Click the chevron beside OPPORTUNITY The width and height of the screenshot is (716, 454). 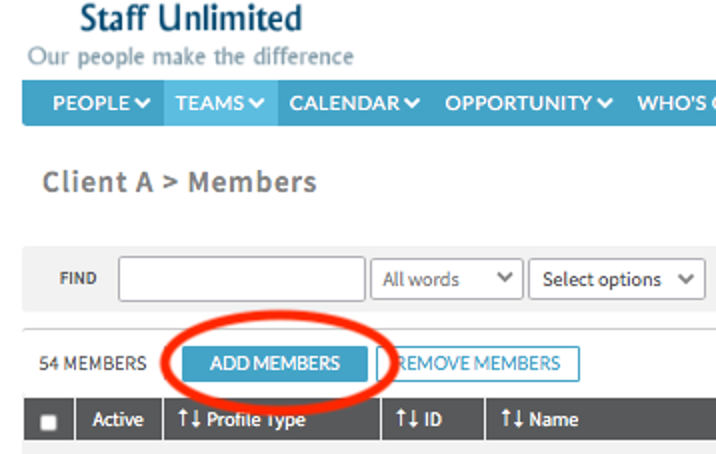(605, 103)
